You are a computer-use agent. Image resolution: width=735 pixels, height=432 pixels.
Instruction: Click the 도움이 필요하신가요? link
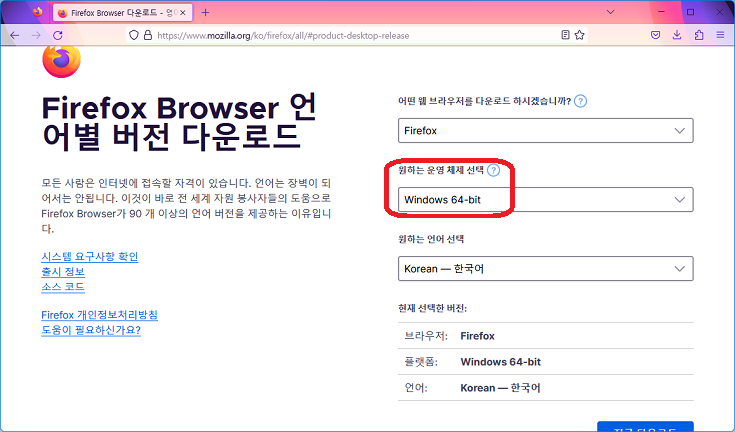[x=91, y=330]
